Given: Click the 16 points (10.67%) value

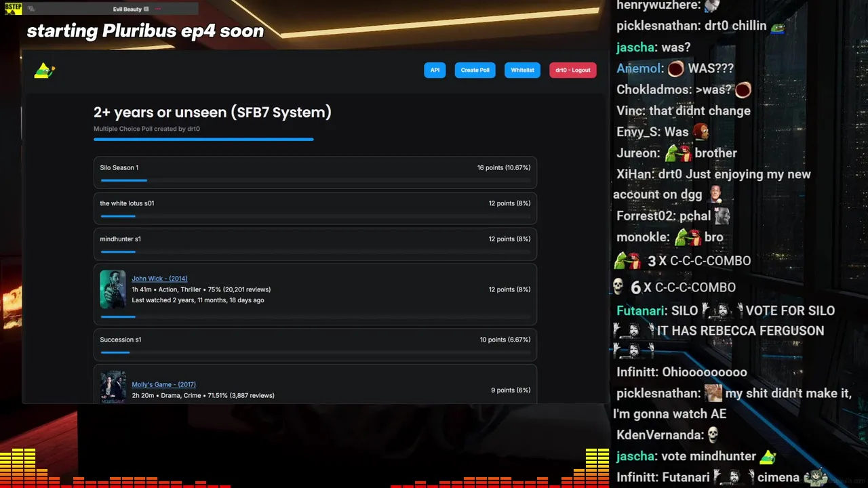Looking at the screenshot, I should click(x=503, y=167).
